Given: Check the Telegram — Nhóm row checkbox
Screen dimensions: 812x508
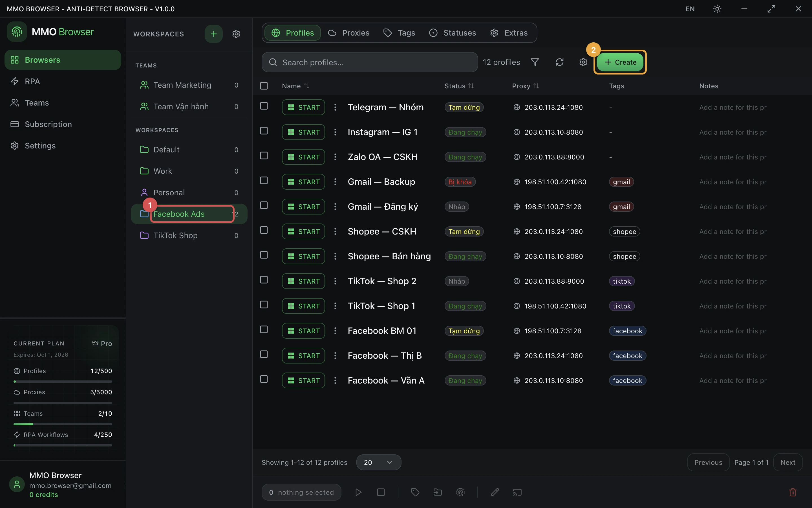Looking at the screenshot, I should (x=264, y=106).
